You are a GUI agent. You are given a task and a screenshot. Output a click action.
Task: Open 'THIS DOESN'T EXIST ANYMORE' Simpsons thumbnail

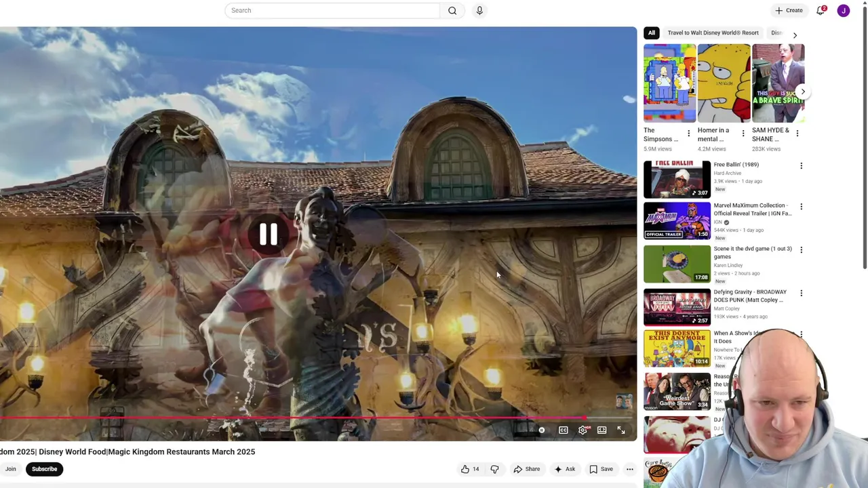click(x=677, y=348)
